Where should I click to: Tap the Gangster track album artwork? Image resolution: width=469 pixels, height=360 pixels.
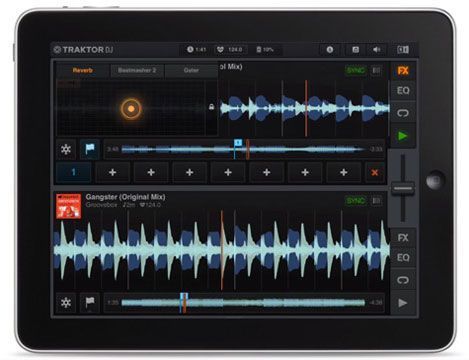point(68,206)
